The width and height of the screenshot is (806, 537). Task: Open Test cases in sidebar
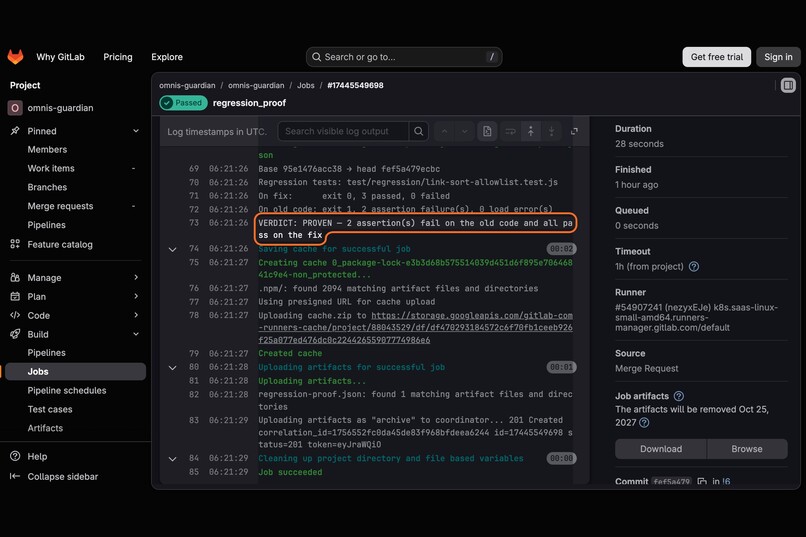(50, 409)
